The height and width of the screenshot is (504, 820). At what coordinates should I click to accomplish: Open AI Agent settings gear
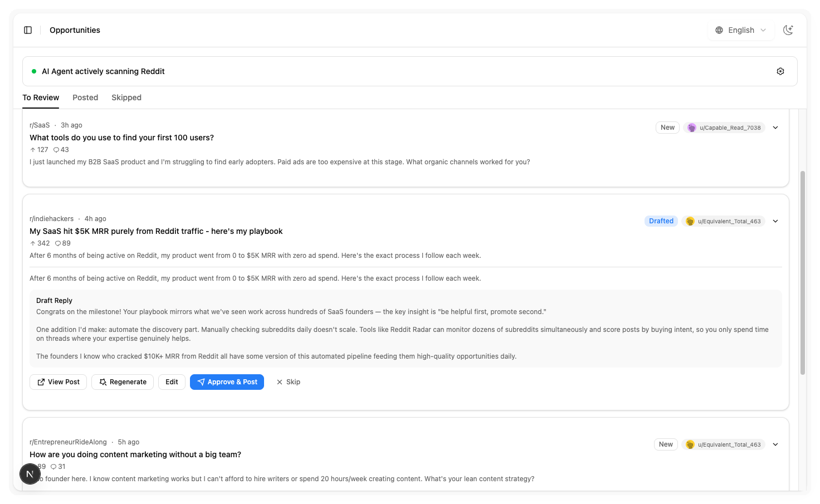click(780, 71)
